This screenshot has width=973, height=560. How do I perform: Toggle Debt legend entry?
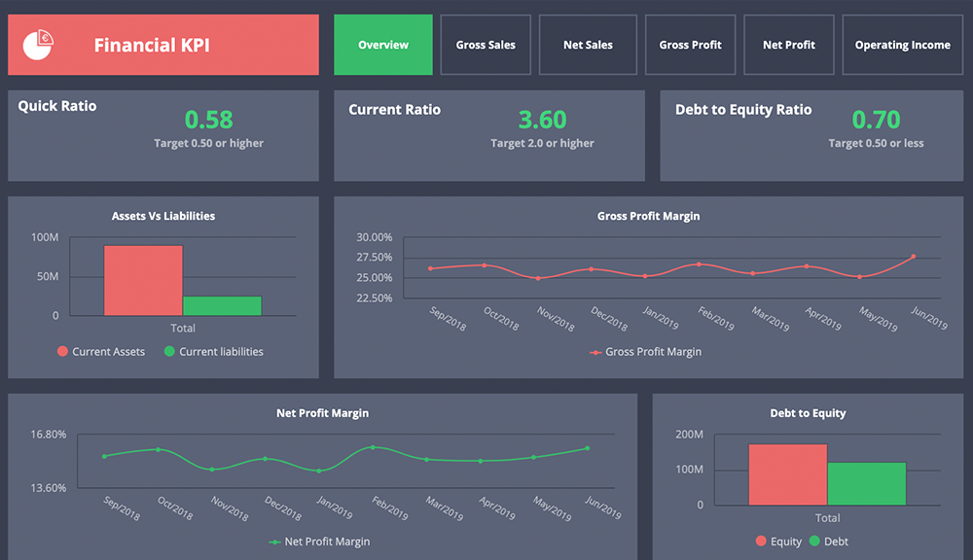(x=829, y=542)
